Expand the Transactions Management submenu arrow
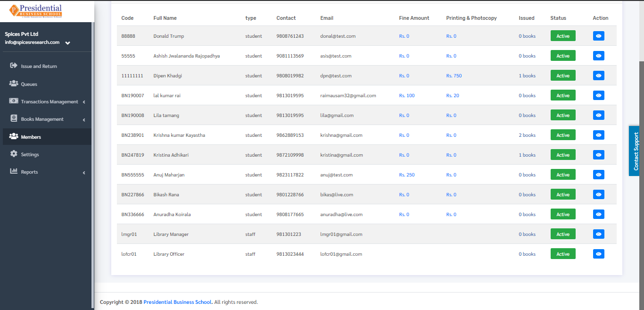 pos(84,102)
